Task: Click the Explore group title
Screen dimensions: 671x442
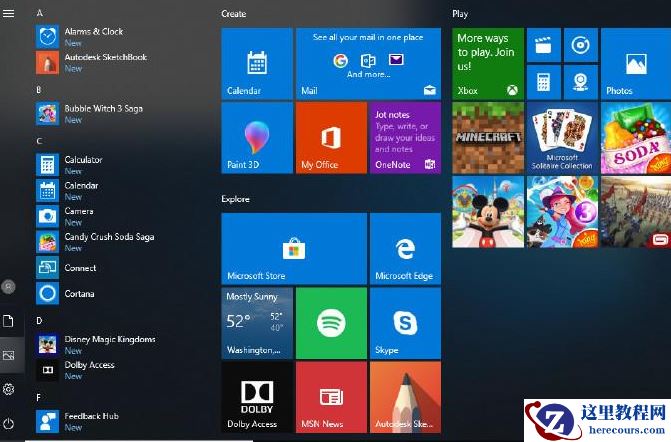Action: [x=235, y=199]
